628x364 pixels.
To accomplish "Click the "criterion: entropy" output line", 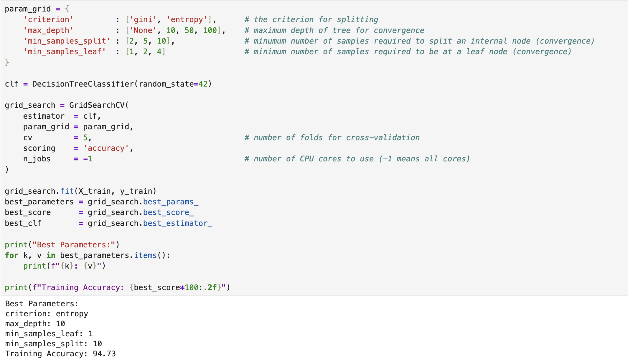I will pos(47,314).
